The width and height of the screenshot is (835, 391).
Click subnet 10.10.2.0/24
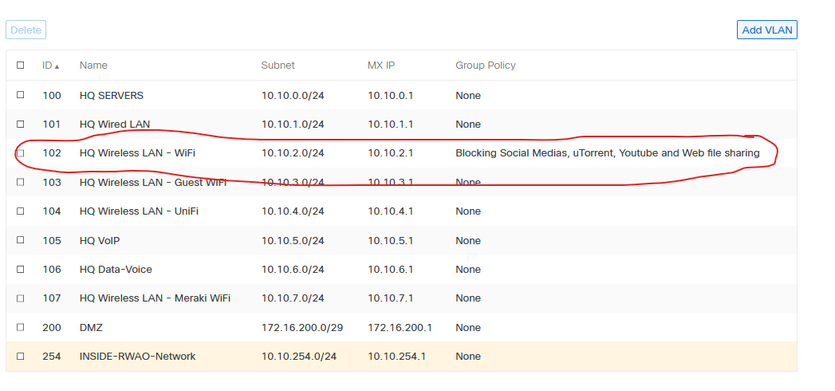click(x=292, y=153)
